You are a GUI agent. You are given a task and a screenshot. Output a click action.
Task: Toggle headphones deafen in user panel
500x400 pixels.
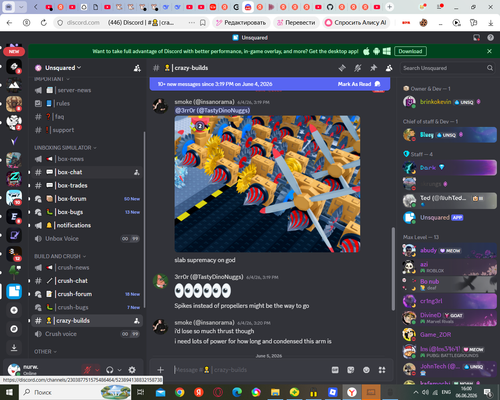pyautogui.click(x=109, y=370)
